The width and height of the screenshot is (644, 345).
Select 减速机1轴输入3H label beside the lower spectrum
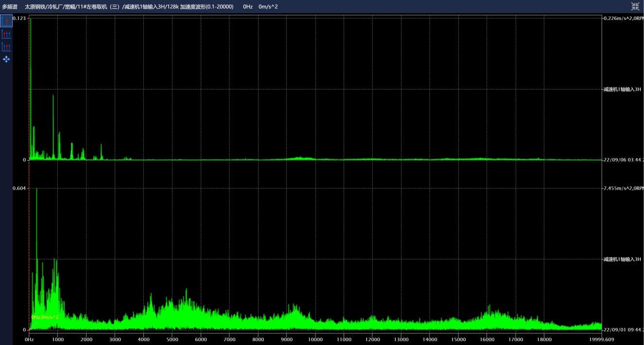click(622, 259)
